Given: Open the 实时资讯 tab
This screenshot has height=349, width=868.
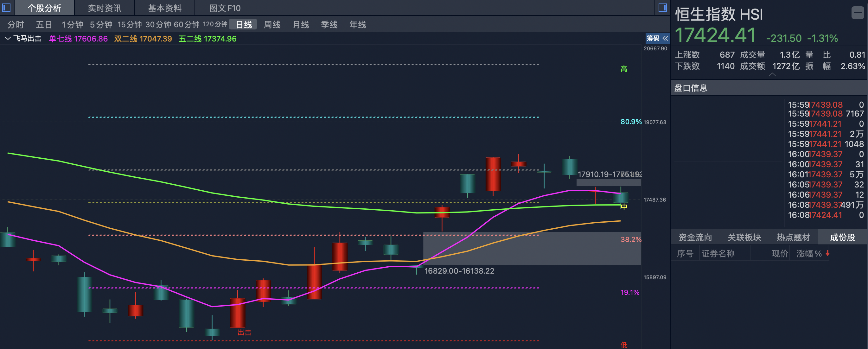Looking at the screenshot, I should click(x=105, y=8).
